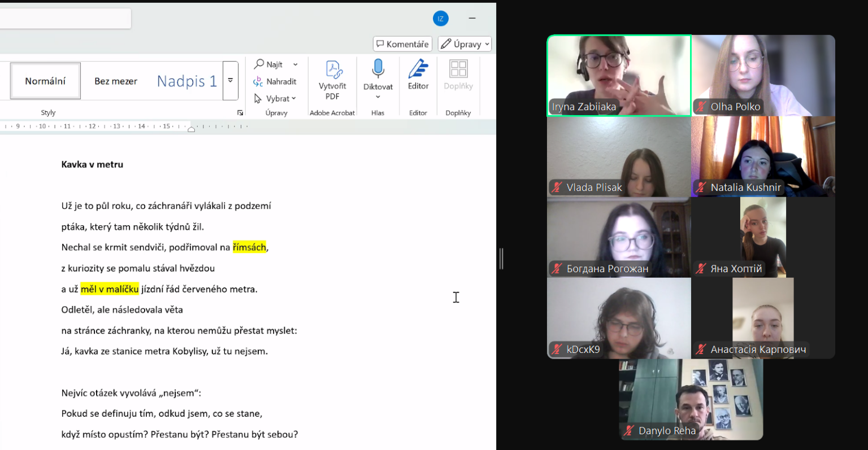Open the Styly pane launcher arrow
The image size is (868, 450).
pyautogui.click(x=240, y=113)
